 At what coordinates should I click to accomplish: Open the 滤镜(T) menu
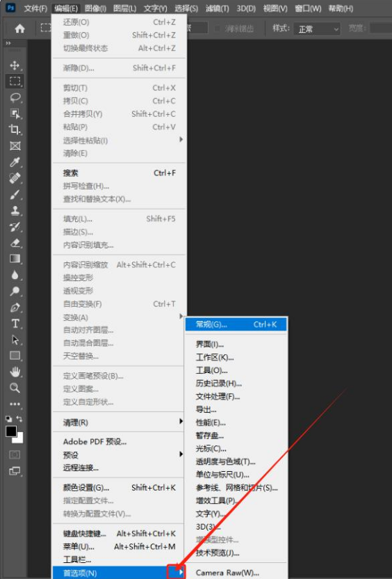pos(218,8)
